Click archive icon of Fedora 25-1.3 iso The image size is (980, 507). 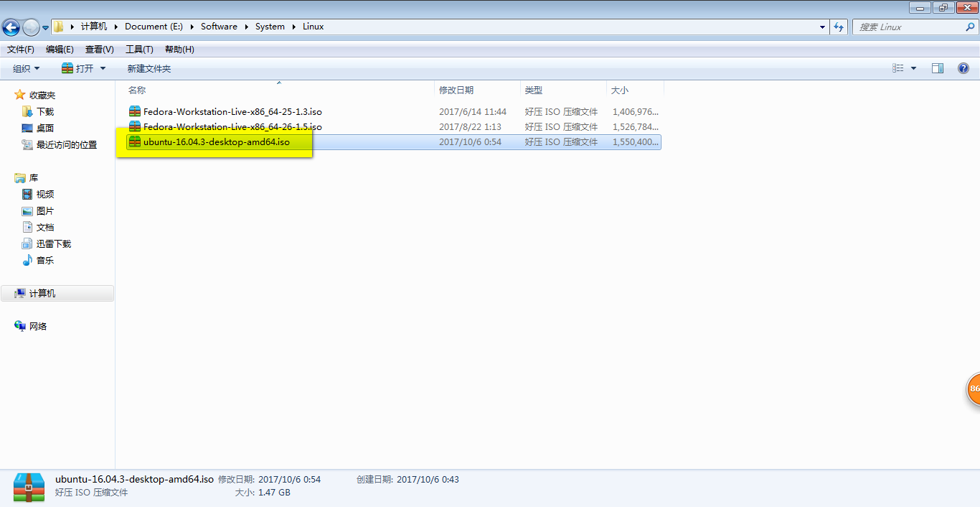[x=135, y=111]
